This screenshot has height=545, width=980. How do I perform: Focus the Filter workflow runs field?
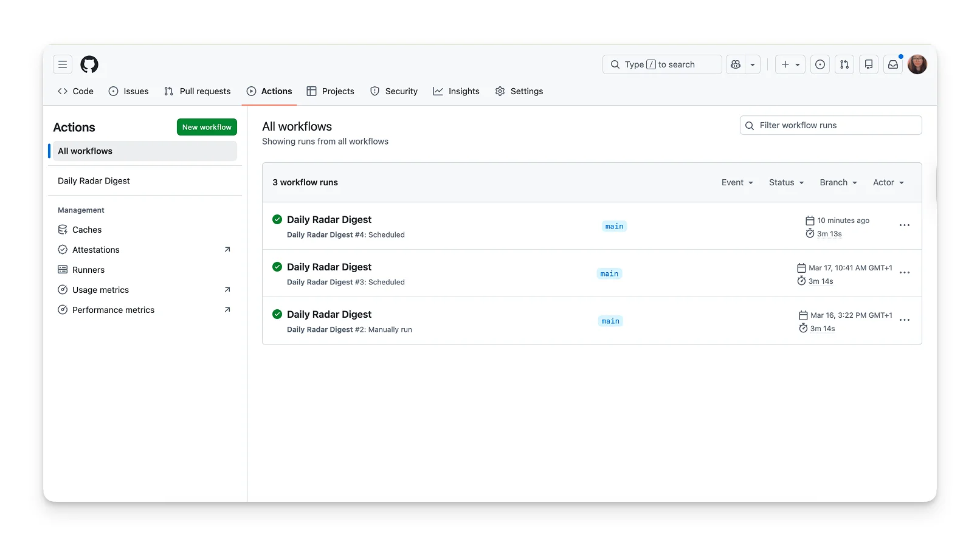coord(831,125)
